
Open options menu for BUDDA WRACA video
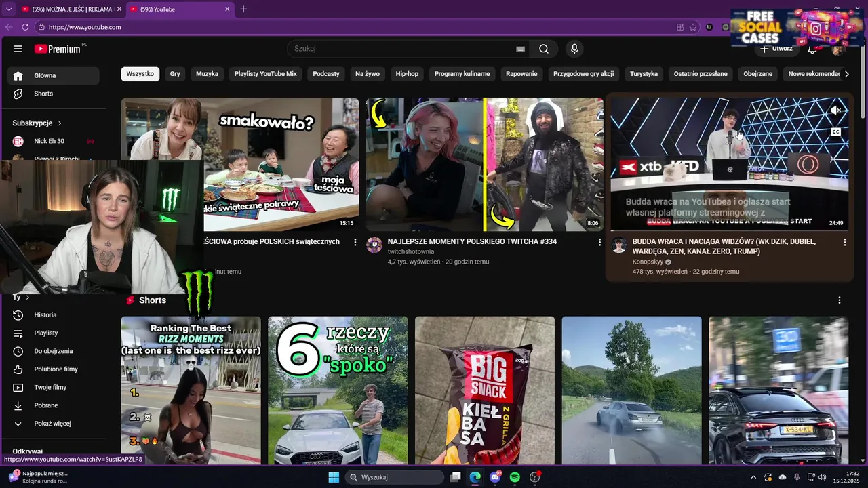tap(844, 242)
